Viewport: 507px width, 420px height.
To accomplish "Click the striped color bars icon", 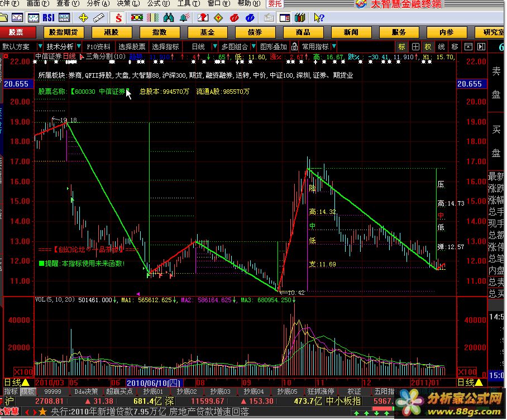I will tap(152, 17).
